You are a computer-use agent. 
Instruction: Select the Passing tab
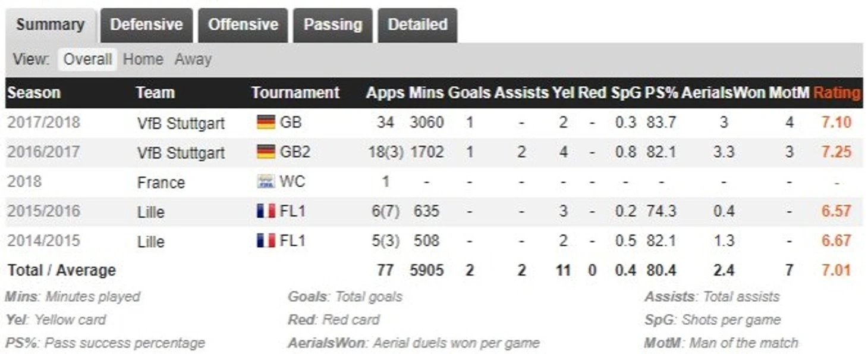coord(332,25)
